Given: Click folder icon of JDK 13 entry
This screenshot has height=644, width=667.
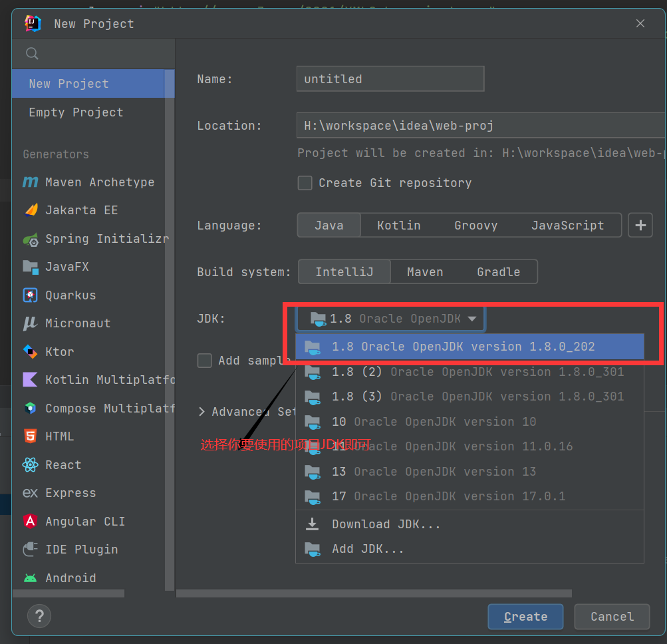Looking at the screenshot, I should click(x=313, y=472).
